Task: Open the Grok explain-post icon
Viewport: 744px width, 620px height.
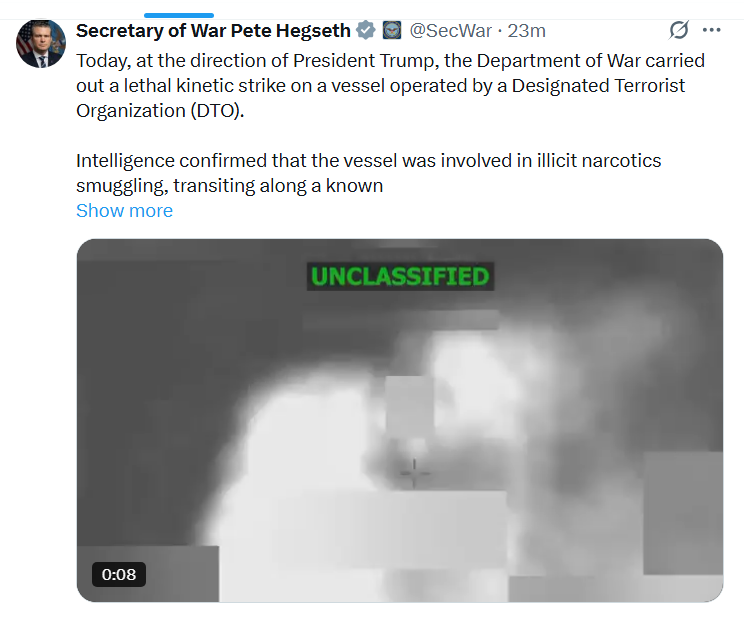Action: pos(680,30)
